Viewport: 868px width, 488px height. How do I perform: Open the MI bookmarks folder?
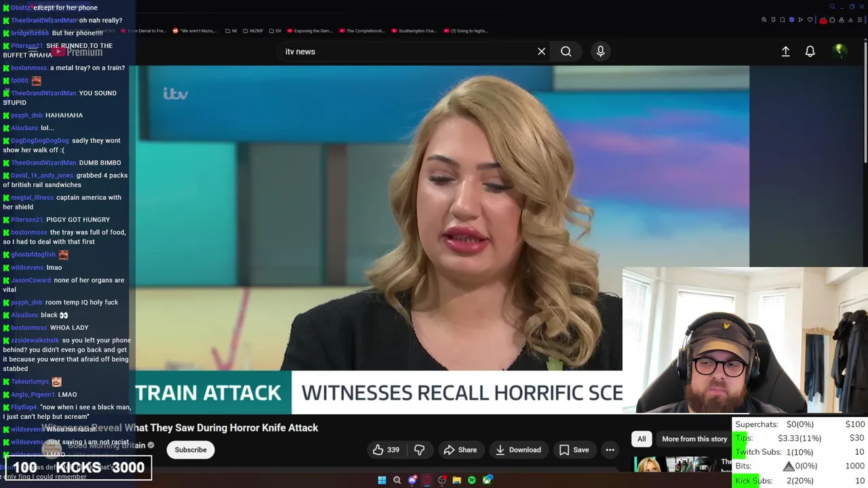[x=231, y=30]
